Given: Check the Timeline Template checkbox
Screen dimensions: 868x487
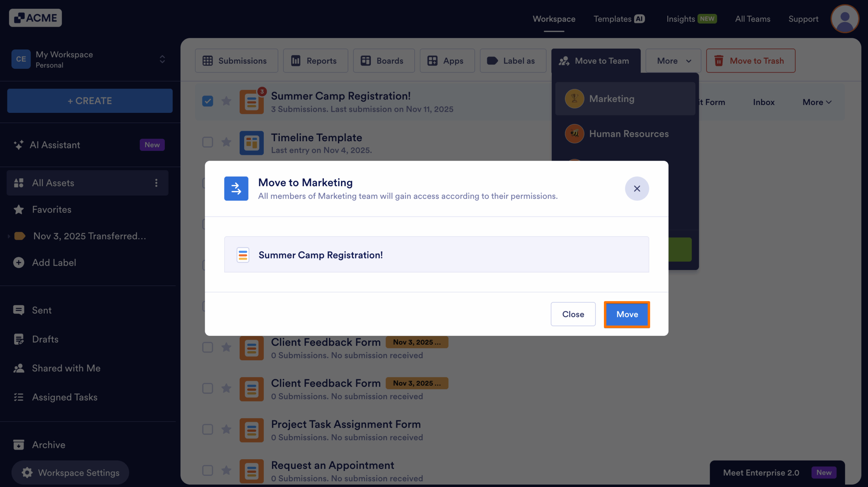Looking at the screenshot, I should pos(208,142).
